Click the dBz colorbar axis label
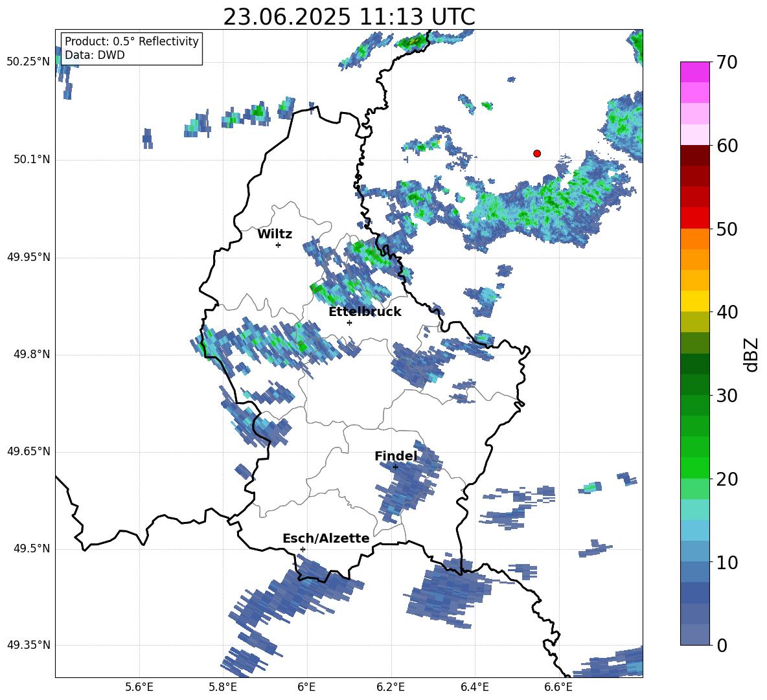This screenshot has width=767, height=700. point(750,354)
